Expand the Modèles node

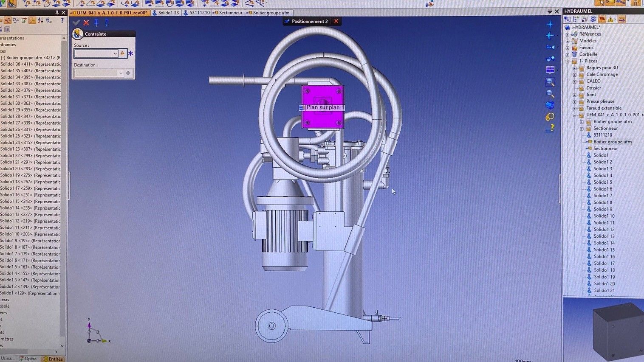tap(568, 41)
